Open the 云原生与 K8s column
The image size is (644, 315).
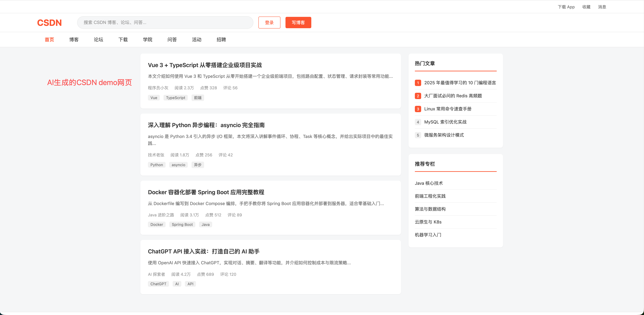coord(428,222)
